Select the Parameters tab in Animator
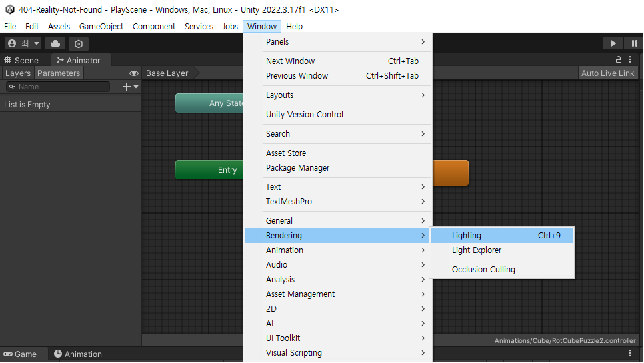The height and width of the screenshot is (363, 644). coord(59,73)
